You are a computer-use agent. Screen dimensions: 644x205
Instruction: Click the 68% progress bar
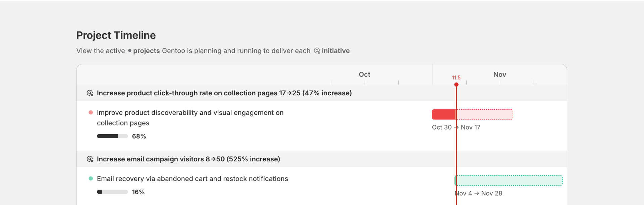tap(112, 136)
